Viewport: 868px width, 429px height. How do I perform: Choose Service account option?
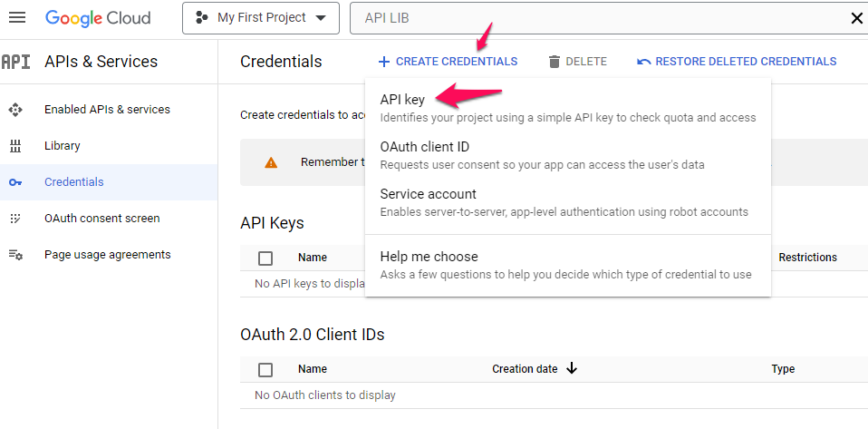tap(568, 202)
